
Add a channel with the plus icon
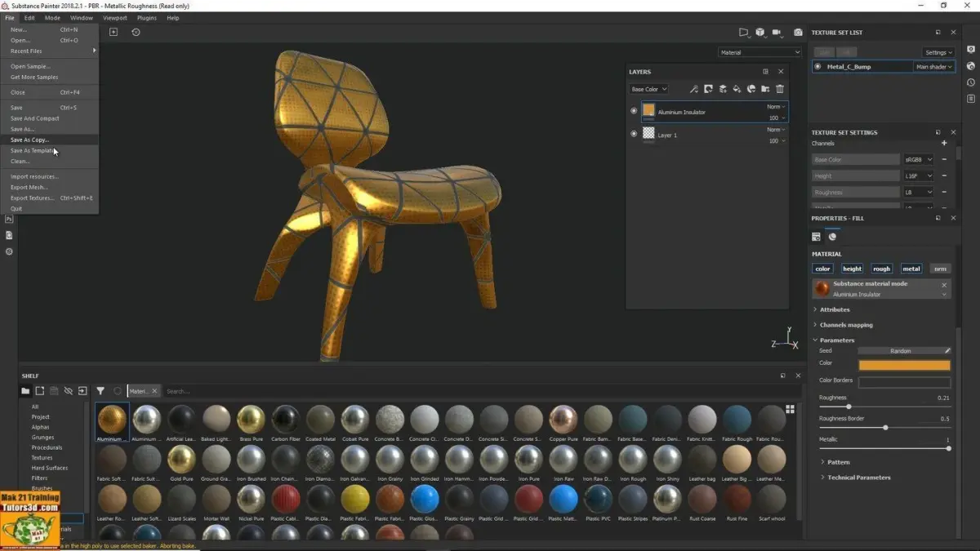944,143
